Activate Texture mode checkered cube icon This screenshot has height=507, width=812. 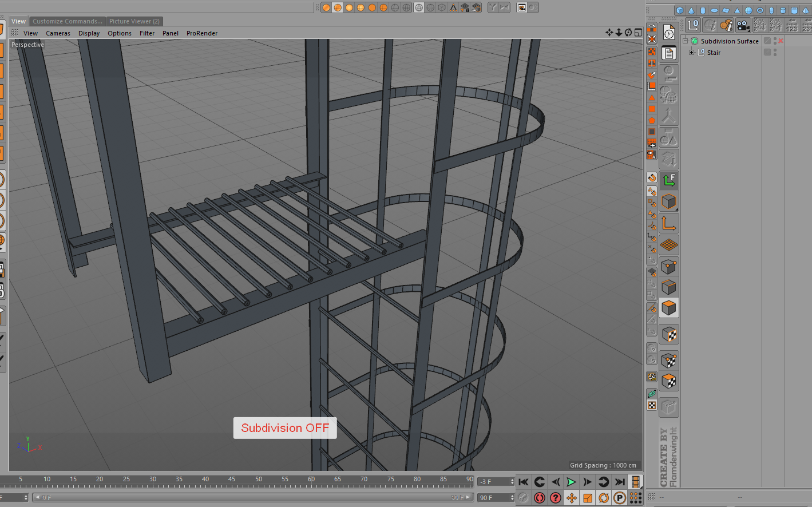pos(669,334)
